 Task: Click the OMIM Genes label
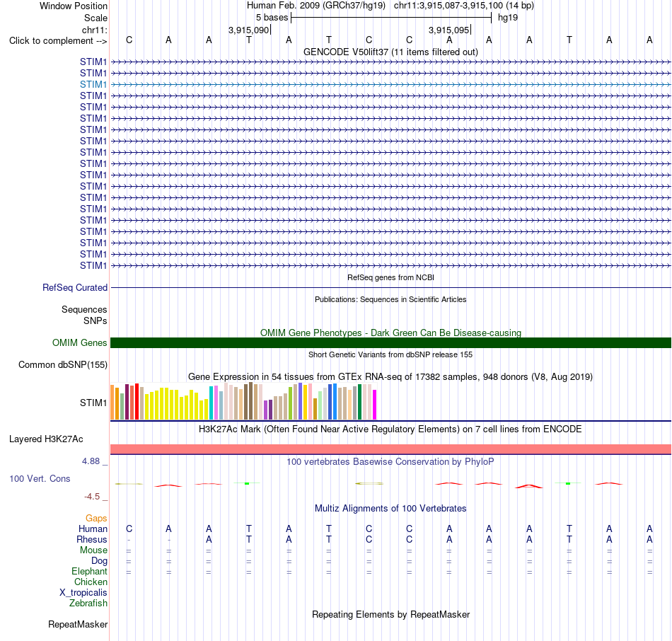tap(79, 342)
